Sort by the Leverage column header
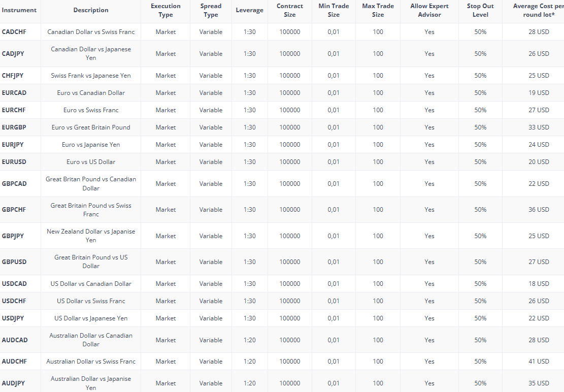The width and height of the screenshot is (564, 392). [x=249, y=10]
